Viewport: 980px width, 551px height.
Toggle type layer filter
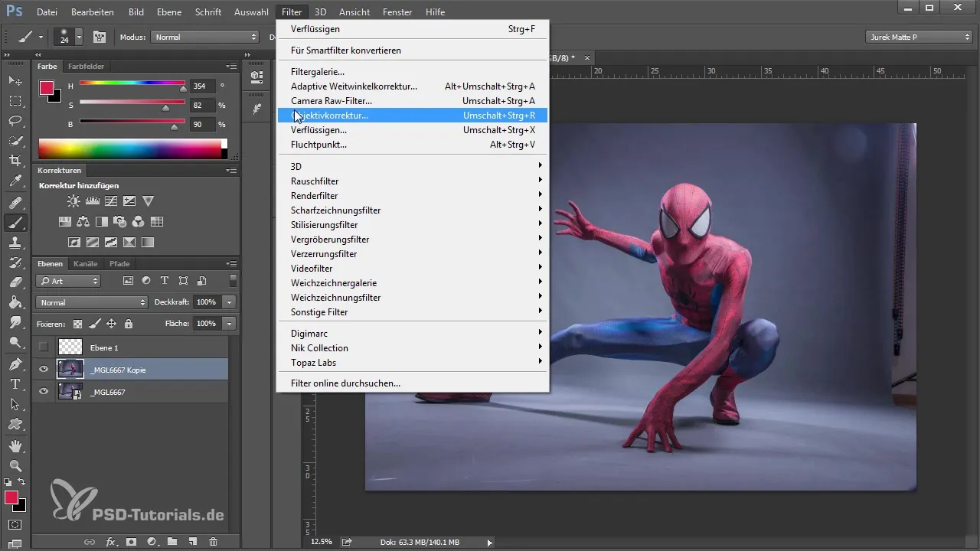coord(165,281)
